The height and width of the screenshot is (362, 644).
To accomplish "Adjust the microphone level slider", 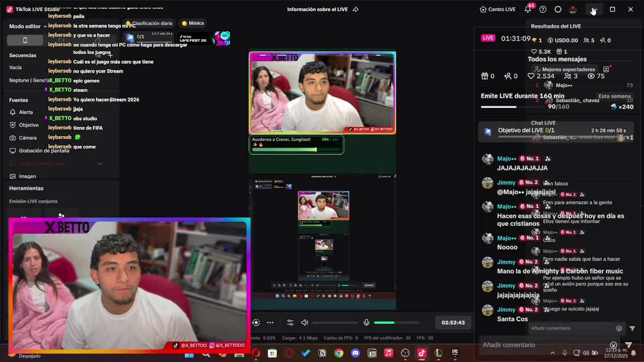I will click(396, 323).
